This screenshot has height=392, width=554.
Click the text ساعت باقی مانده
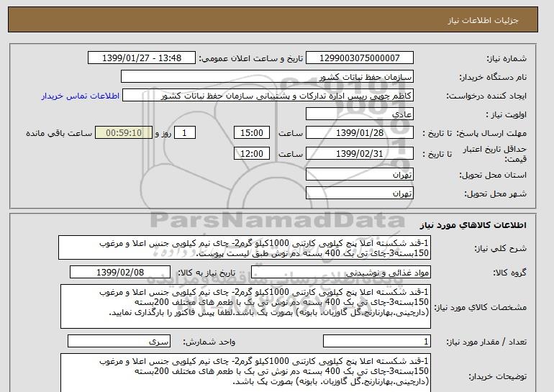(59, 133)
